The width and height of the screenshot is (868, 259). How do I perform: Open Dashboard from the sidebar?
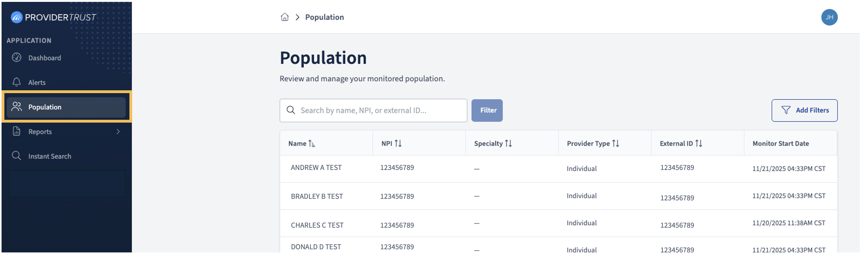(x=66, y=58)
